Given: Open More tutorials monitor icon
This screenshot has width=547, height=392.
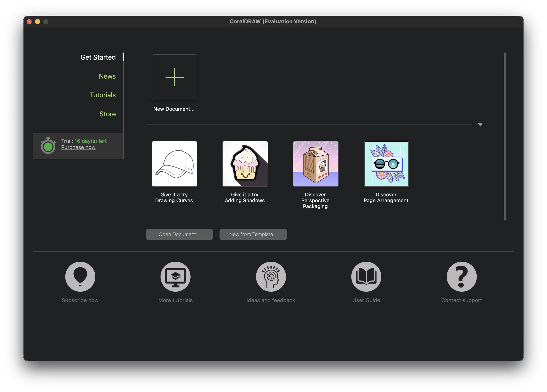Looking at the screenshot, I should coord(175,276).
